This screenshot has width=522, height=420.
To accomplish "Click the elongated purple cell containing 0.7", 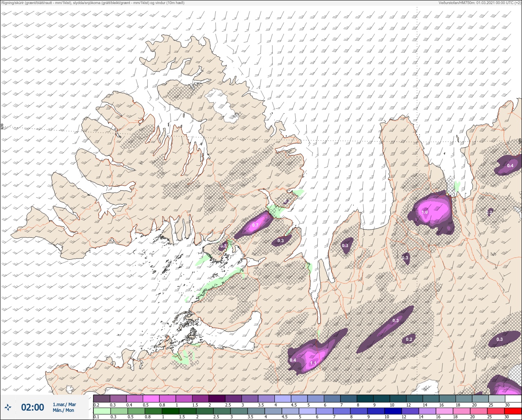I will click(254, 225).
